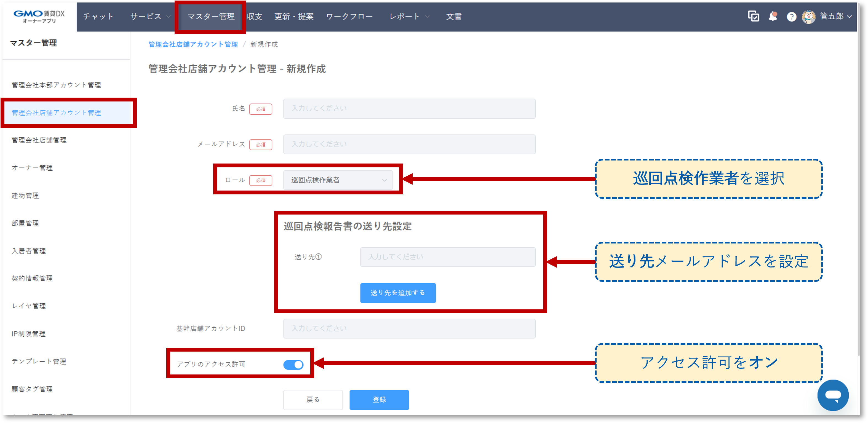Open the chat support bubble

(833, 395)
